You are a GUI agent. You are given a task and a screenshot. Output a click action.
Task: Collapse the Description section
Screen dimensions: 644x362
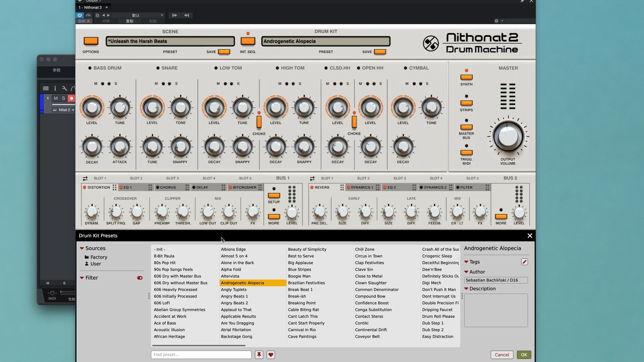[466, 289]
